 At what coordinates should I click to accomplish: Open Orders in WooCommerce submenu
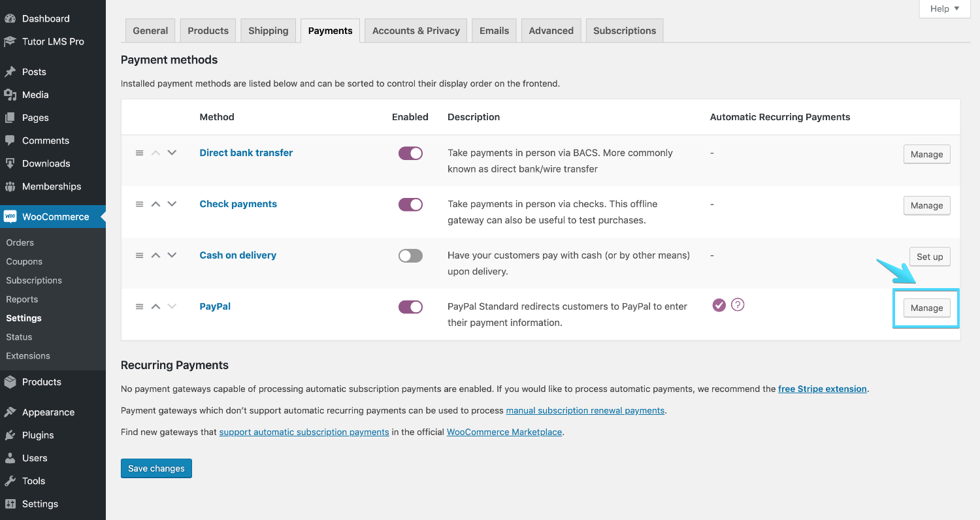click(20, 242)
